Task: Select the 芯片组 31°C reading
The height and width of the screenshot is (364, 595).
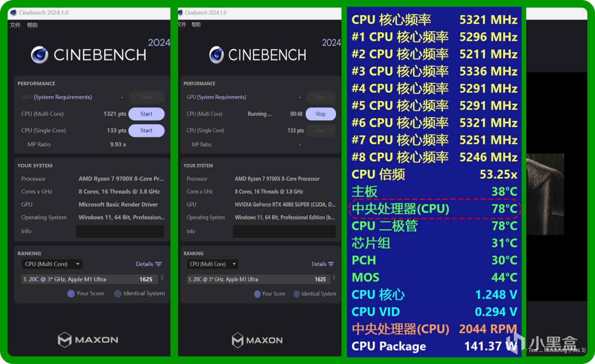Action: [434, 243]
